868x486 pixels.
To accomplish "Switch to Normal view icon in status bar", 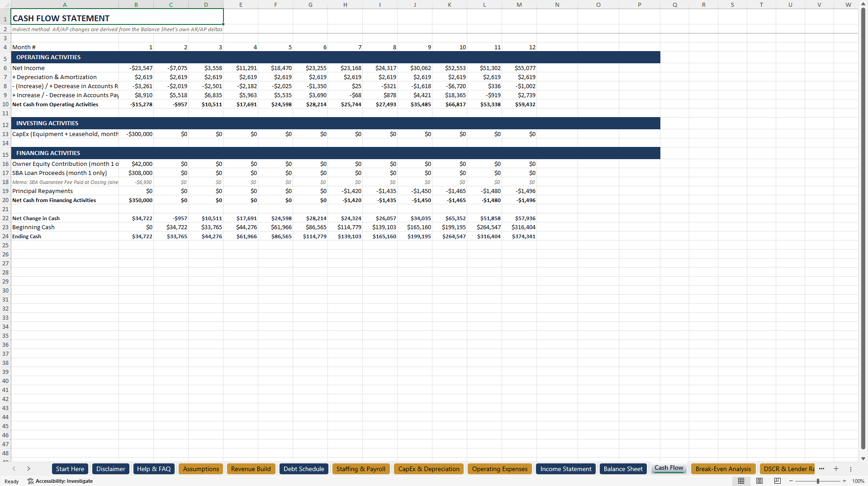I will click(x=741, y=481).
